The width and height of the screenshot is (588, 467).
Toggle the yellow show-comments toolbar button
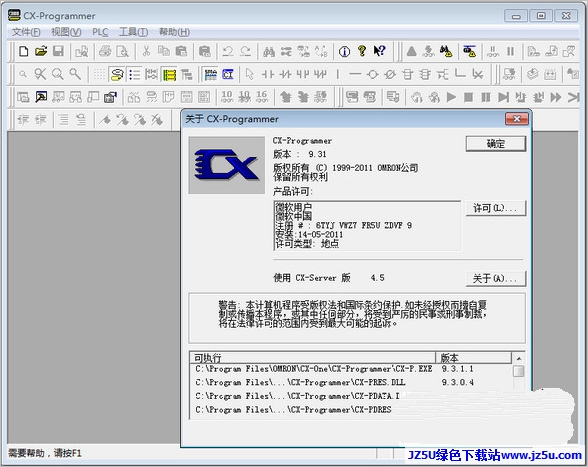pyautogui.click(x=117, y=74)
